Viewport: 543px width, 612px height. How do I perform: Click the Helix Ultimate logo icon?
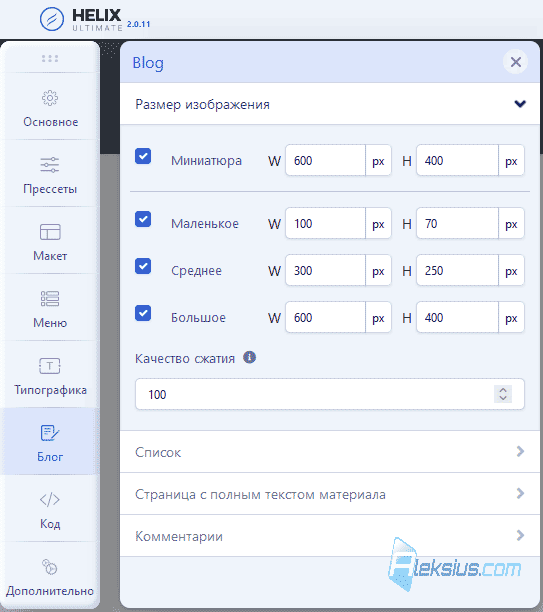tap(52, 19)
